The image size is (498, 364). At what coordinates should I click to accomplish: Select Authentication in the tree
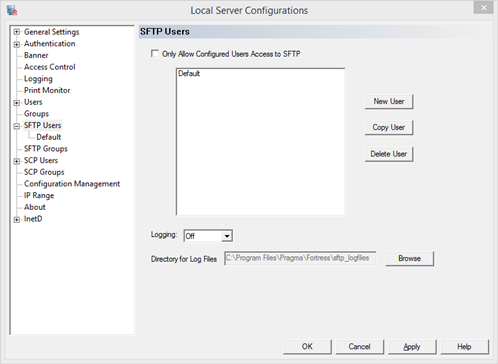click(49, 44)
